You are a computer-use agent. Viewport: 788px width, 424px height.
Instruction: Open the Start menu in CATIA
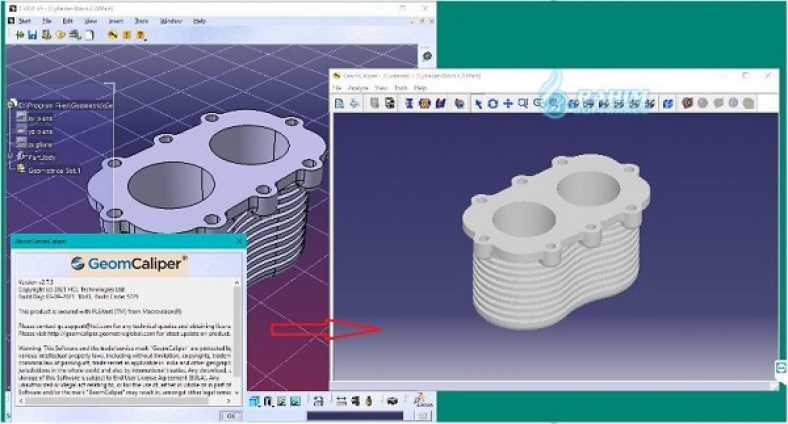25,21
